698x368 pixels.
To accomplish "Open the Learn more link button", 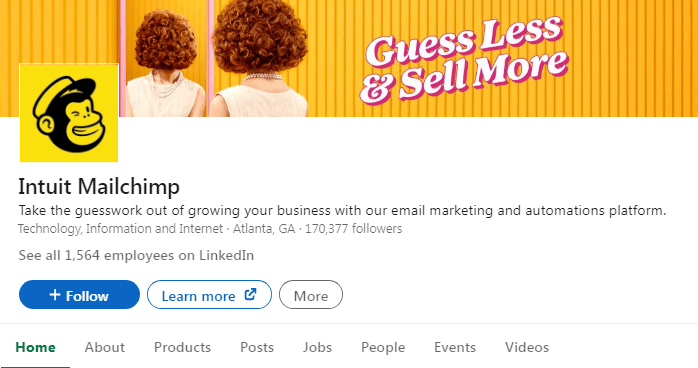I will click(209, 295).
